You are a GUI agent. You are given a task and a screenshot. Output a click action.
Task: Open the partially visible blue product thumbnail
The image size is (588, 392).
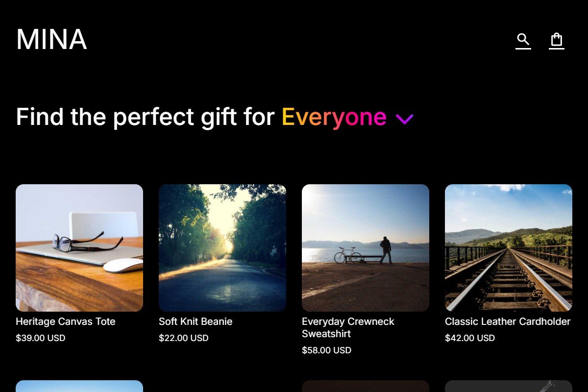tap(79, 386)
